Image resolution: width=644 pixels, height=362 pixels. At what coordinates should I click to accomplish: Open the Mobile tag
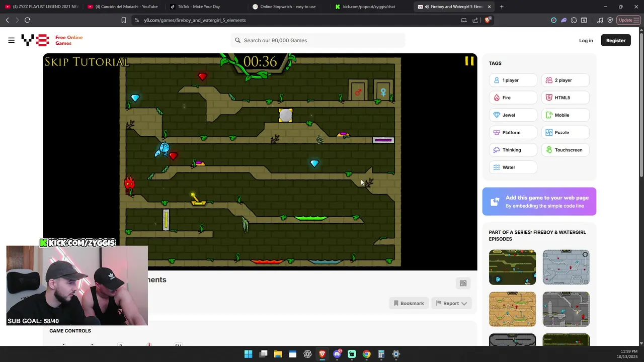point(565,115)
